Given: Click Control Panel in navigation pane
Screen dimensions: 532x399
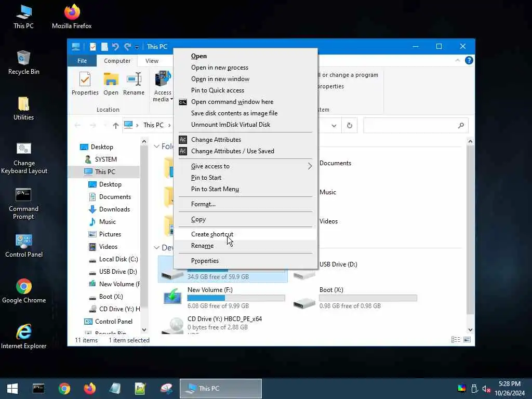Looking at the screenshot, I should [x=114, y=321].
